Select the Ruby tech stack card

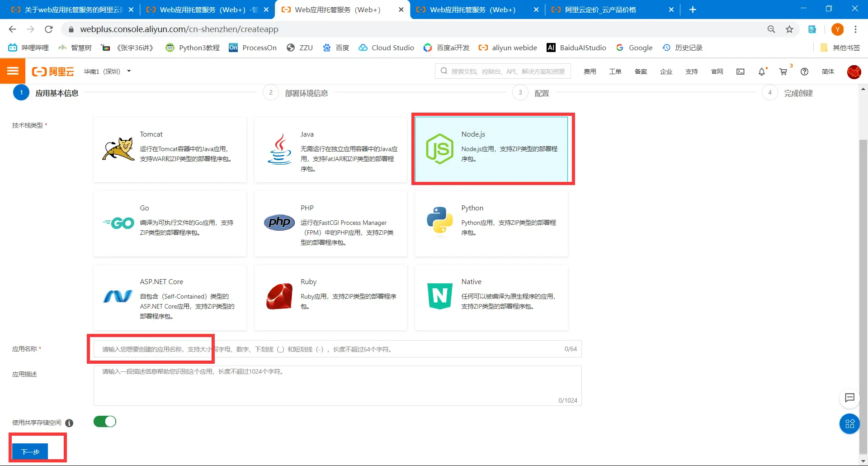[x=330, y=297]
